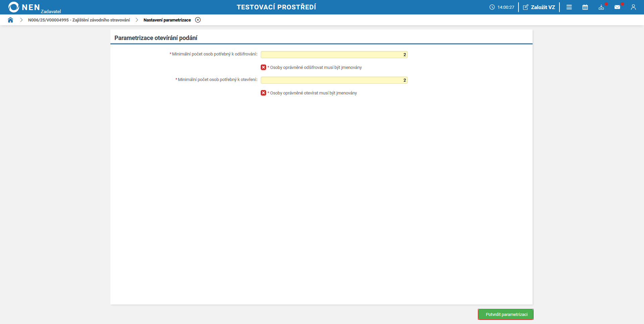The width and height of the screenshot is (644, 324).
Task: Click the red error icon about odšifrovat persons
Action: tap(263, 67)
